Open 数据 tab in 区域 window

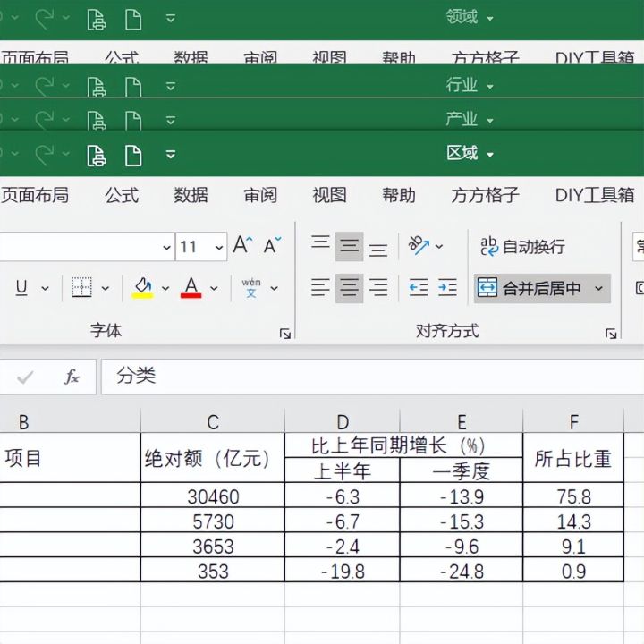191,195
